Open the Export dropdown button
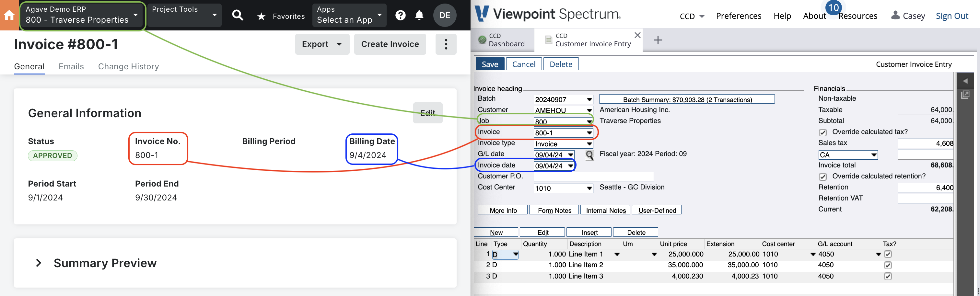The image size is (980, 296). click(x=322, y=44)
